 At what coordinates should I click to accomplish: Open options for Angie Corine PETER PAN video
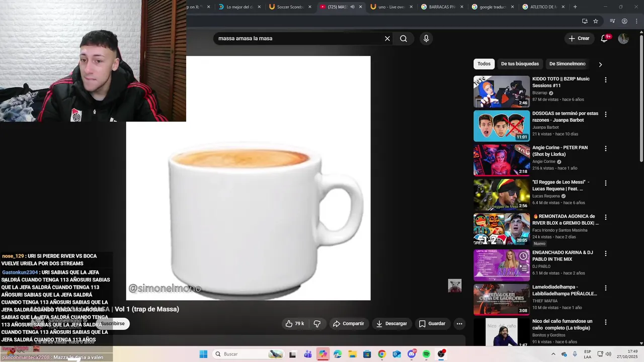point(605,149)
